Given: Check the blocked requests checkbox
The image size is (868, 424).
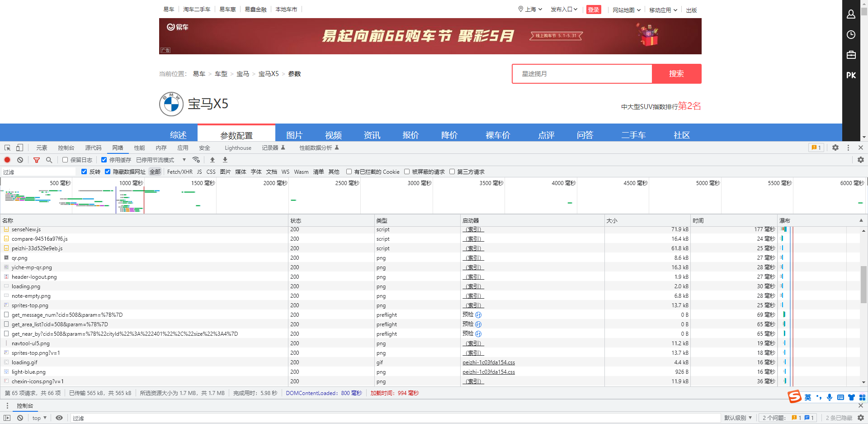Looking at the screenshot, I should click(x=407, y=172).
